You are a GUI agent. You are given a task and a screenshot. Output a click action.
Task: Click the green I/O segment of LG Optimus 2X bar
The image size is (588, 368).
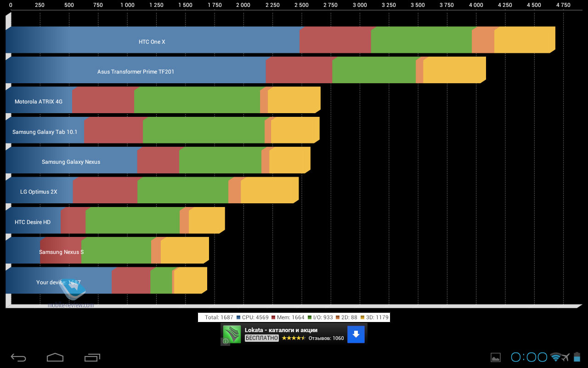(x=183, y=190)
